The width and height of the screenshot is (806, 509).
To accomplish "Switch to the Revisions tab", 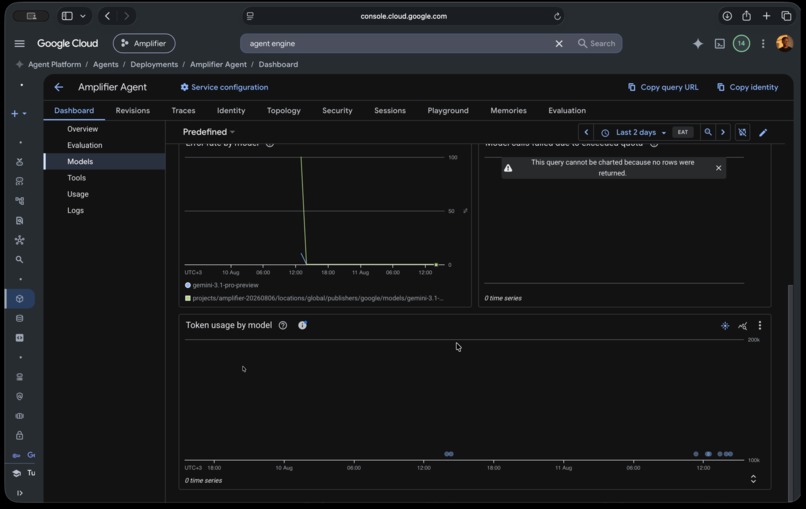I will click(x=133, y=111).
